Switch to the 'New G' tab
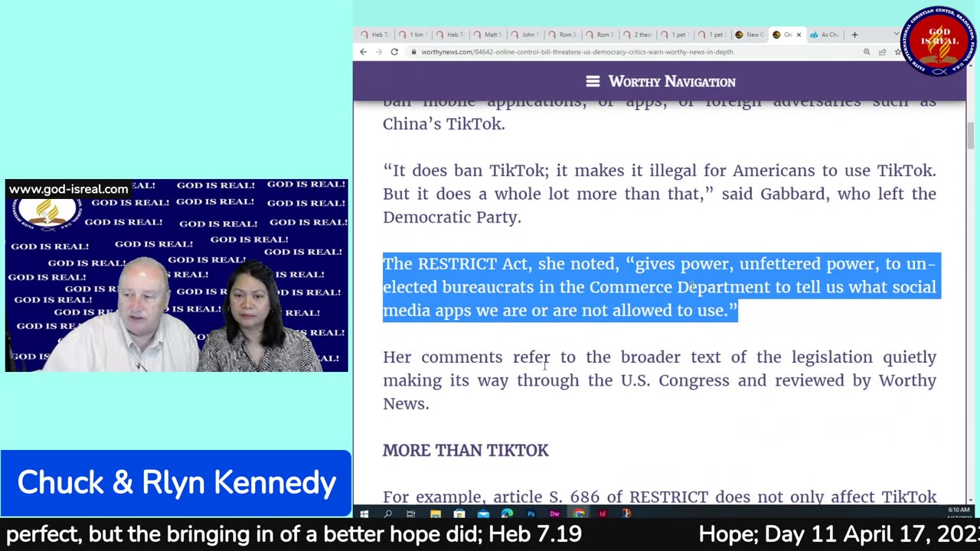 tap(750, 34)
